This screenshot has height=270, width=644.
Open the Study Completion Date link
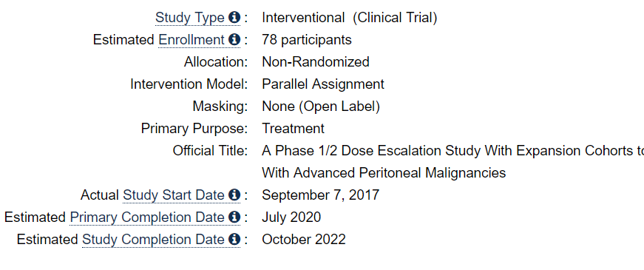[x=153, y=239]
